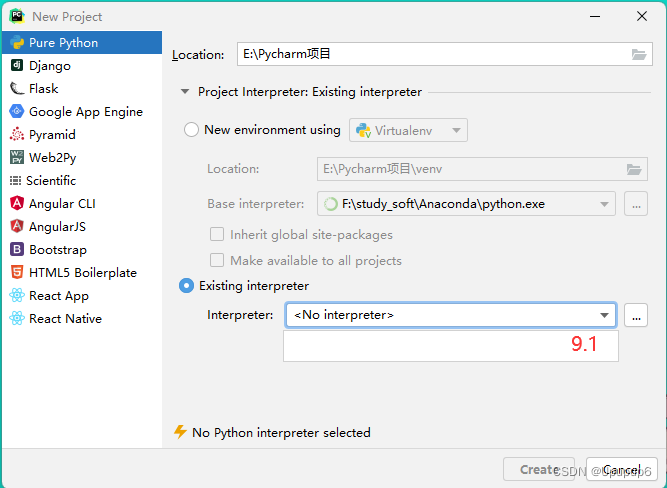The image size is (667, 488).
Task: Open the Base interpreter dropdown
Action: [x=466, y=204]
